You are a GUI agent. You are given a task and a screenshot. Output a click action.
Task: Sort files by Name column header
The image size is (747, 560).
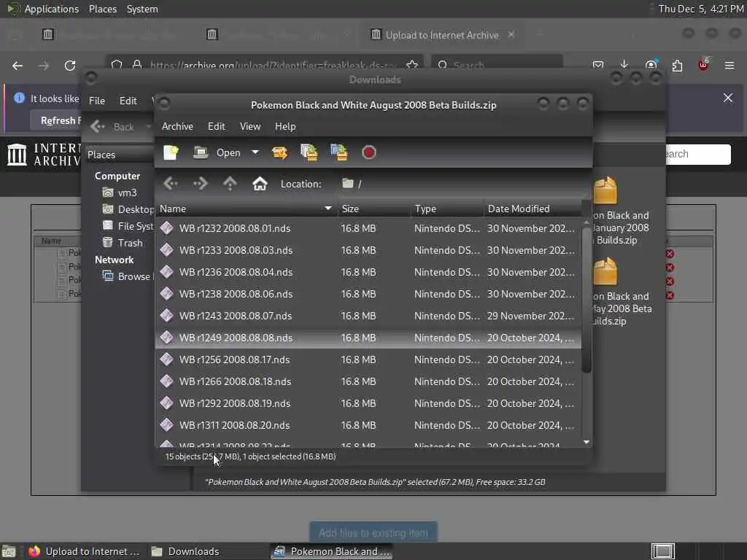[247, 209]
